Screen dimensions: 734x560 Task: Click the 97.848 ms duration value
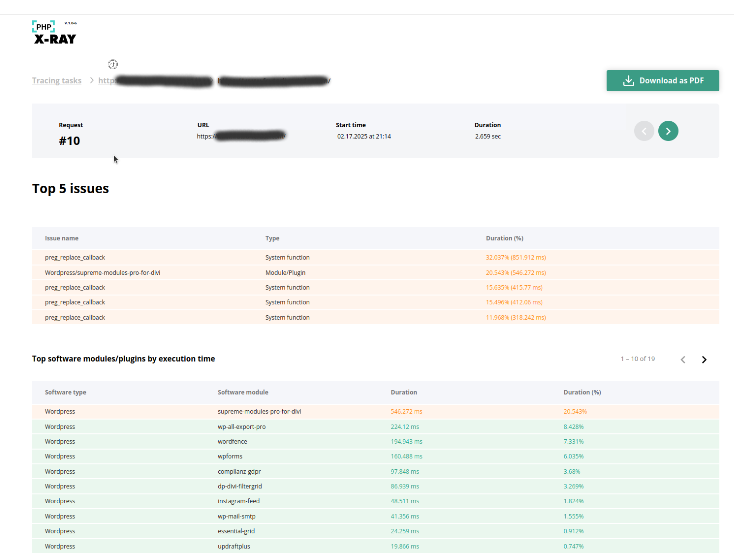(x=405, y=472)
